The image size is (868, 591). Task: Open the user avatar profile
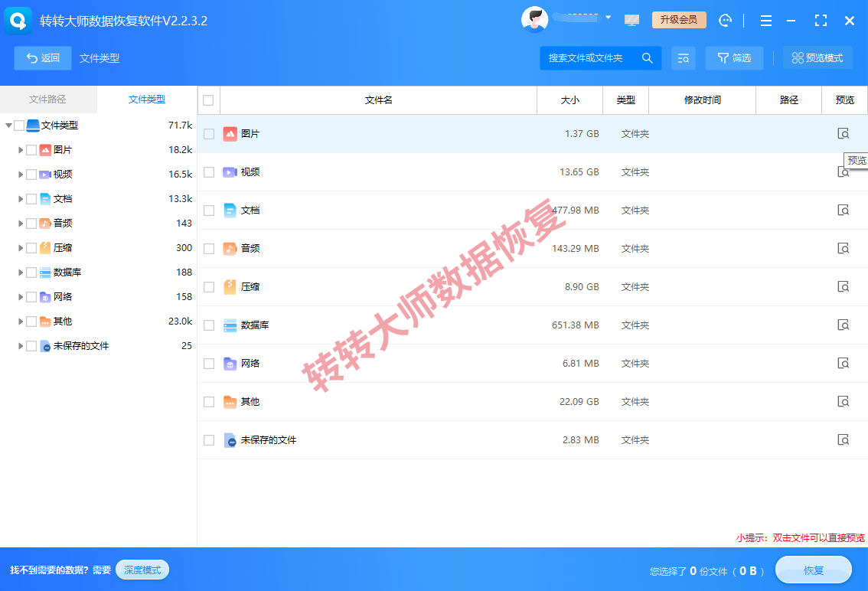(x=534, y=20)
